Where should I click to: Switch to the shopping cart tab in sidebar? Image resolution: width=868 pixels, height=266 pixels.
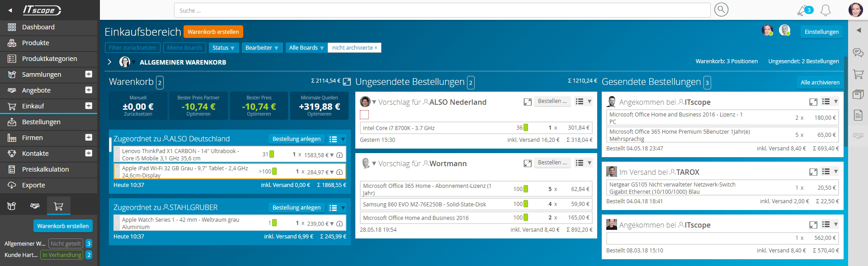(58, 206)
